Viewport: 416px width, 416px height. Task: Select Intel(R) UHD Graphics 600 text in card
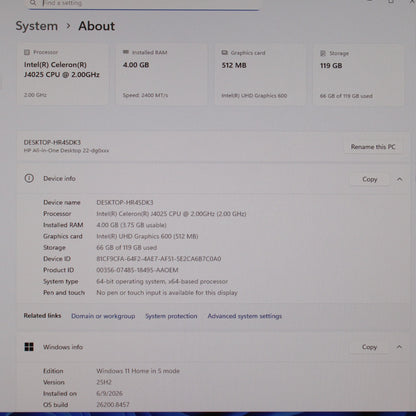point(254,96)
